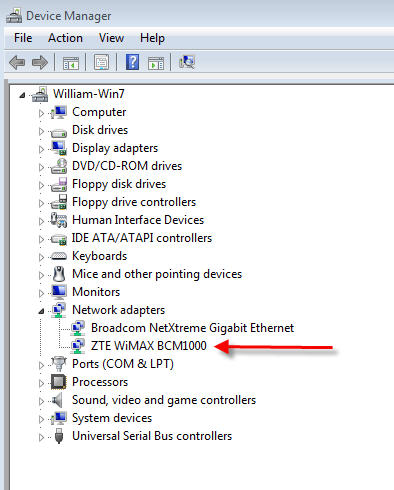Screen dimensions: 394x490
Task: Open the View menu
Action: [x=111, y=38]
